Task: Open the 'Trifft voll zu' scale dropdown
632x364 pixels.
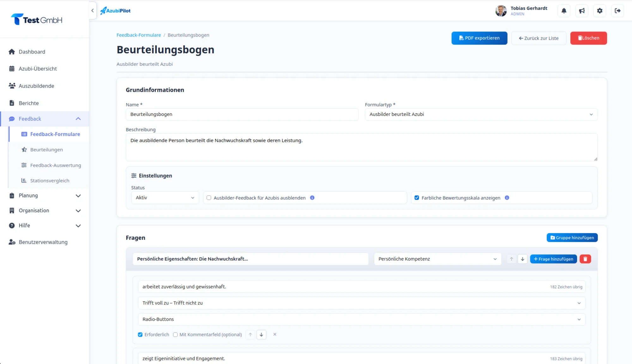Action: coord(362,303)
